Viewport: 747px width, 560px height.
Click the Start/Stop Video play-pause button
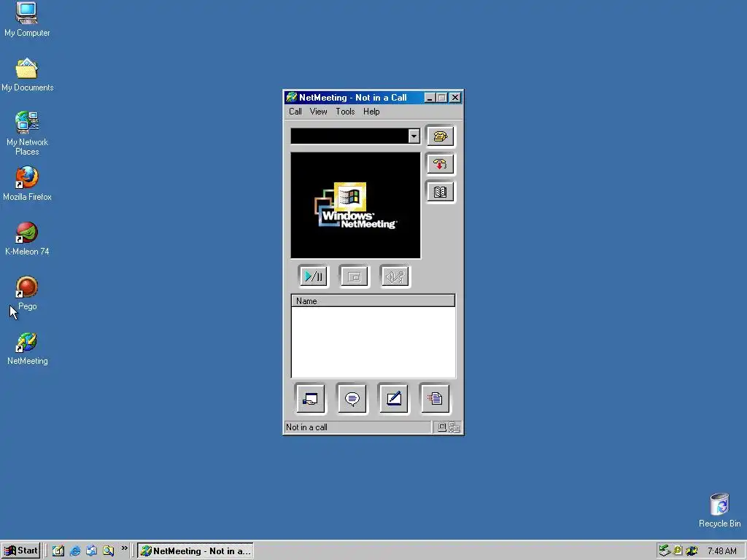click(314, 276)
